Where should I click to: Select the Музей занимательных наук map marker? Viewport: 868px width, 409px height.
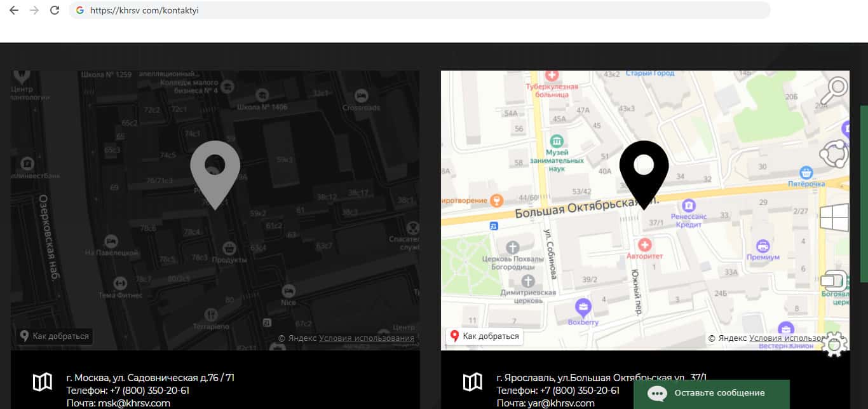557,140
